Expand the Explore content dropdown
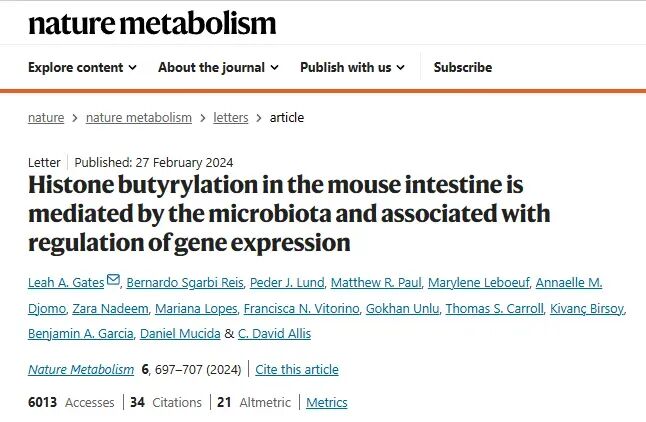The height and width of the screenshot is (422, 646). tap(82, 67)
